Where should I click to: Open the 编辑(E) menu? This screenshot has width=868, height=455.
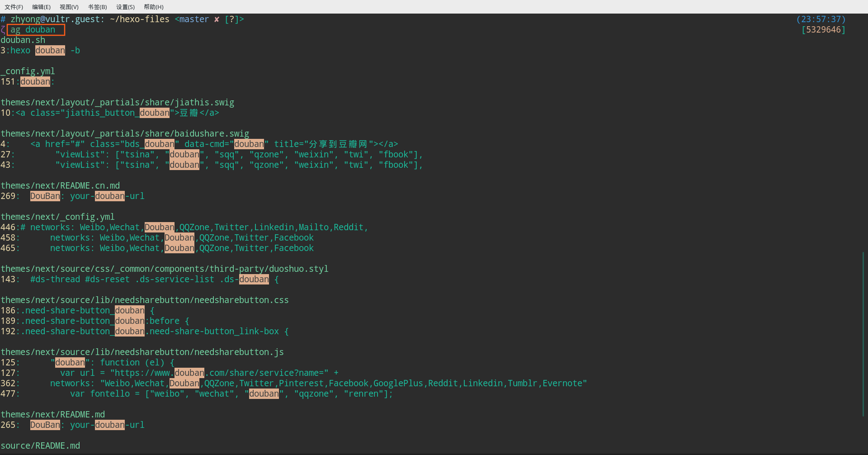41,7
